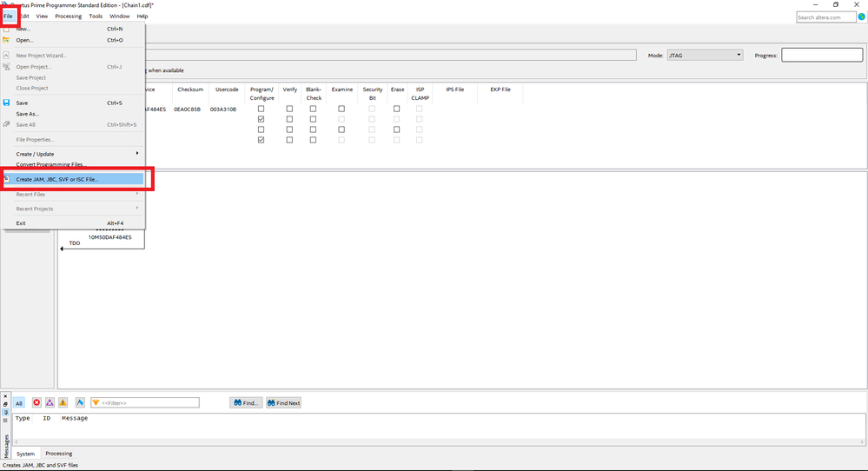Enable Verify in the second row

pyautogui.click(x=289, y=119)
